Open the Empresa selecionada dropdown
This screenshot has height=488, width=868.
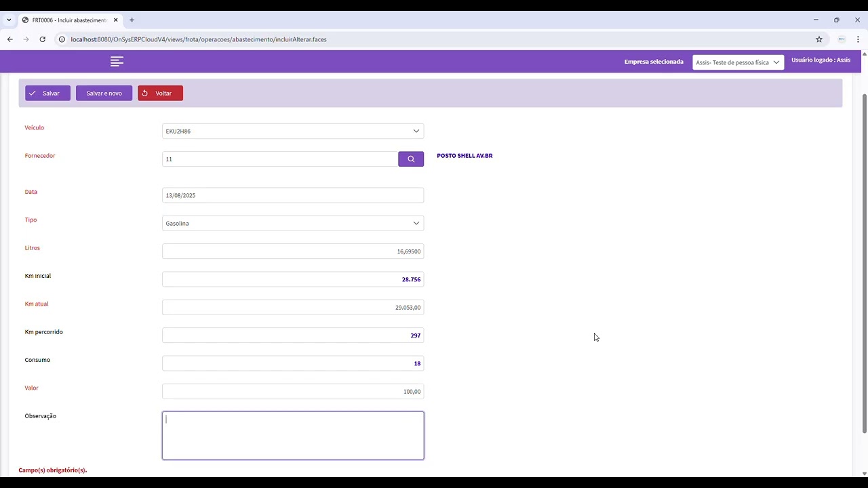738,62
